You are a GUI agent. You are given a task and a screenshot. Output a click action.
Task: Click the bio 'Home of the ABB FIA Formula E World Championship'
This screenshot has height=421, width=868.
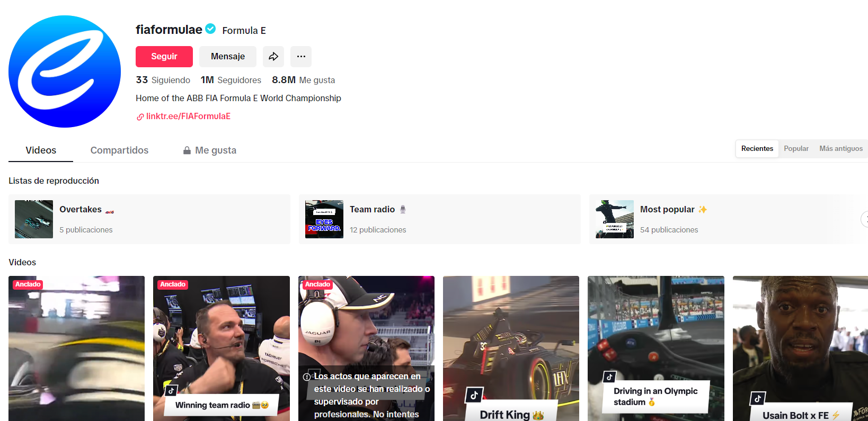[x=238, y=98]
